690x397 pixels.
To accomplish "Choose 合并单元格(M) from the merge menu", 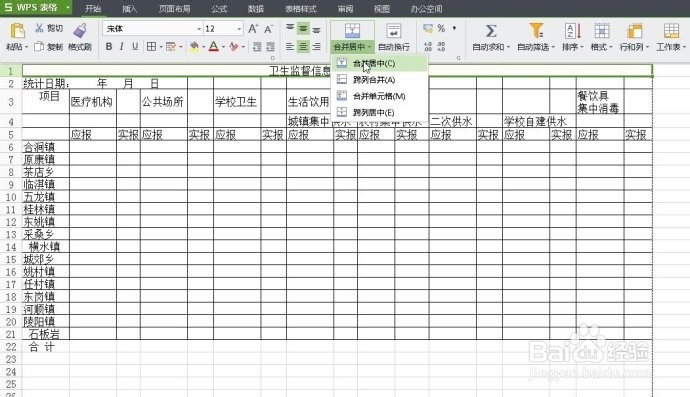I will click(380, 96).
